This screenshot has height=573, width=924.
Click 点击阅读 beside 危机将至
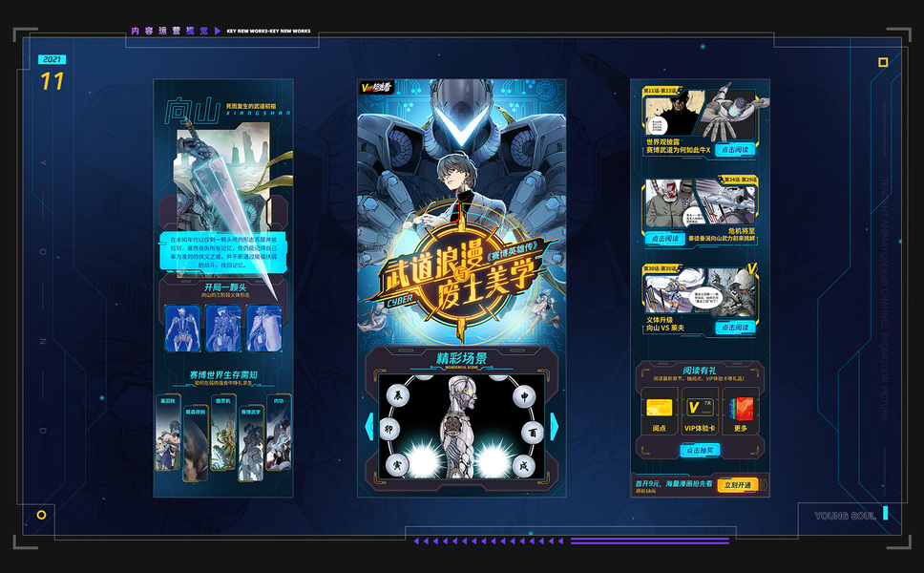coord(665,238)
